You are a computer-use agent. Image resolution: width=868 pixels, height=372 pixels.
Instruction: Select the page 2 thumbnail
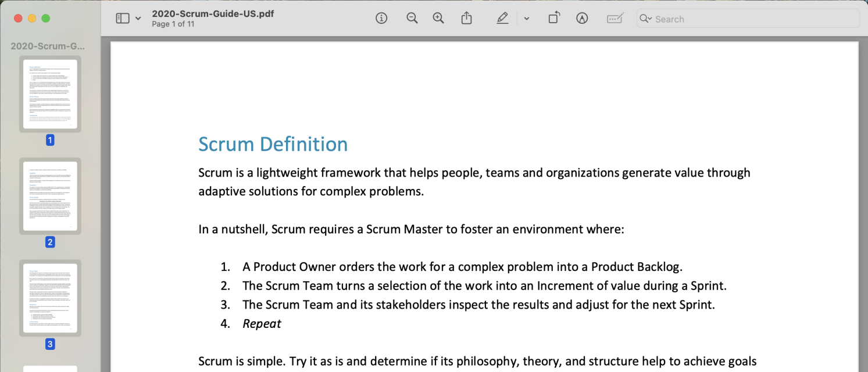pos(50,196)
